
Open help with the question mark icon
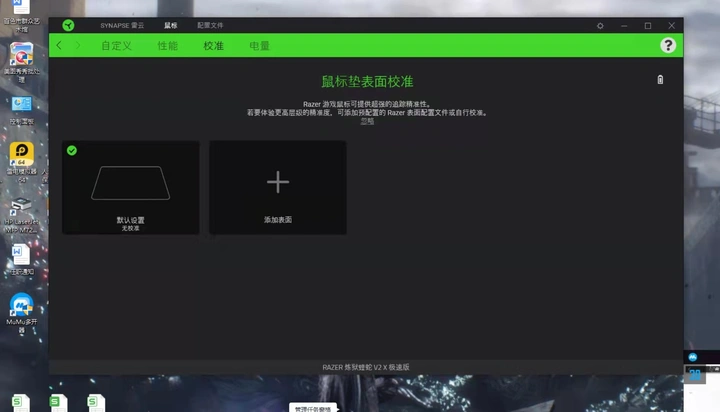[668, 45]
